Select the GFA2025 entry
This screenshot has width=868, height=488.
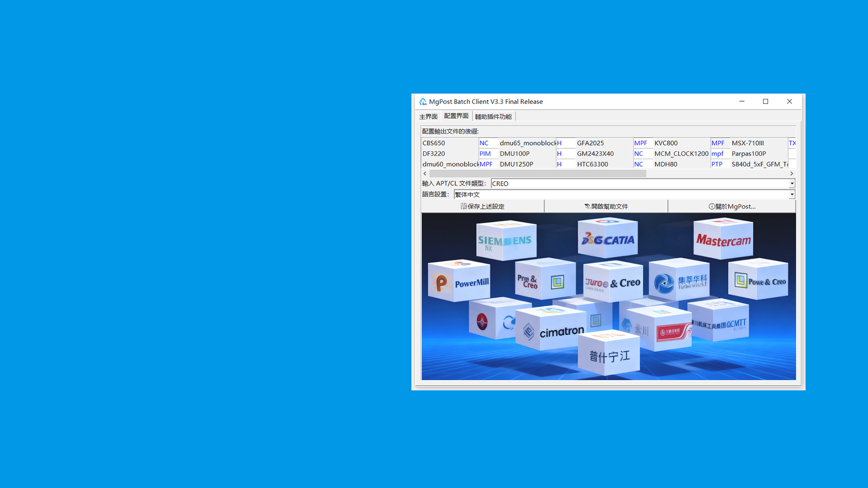pos(604,143)
